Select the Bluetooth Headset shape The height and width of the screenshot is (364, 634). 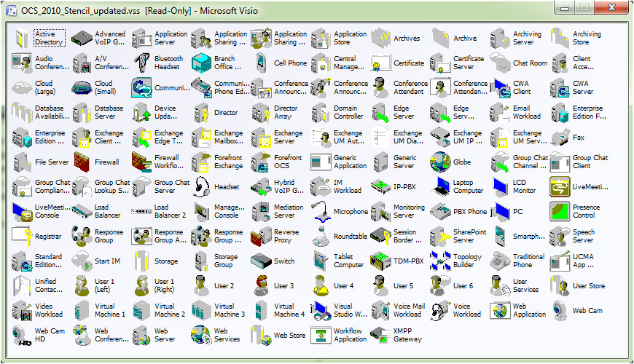point(142,63)
